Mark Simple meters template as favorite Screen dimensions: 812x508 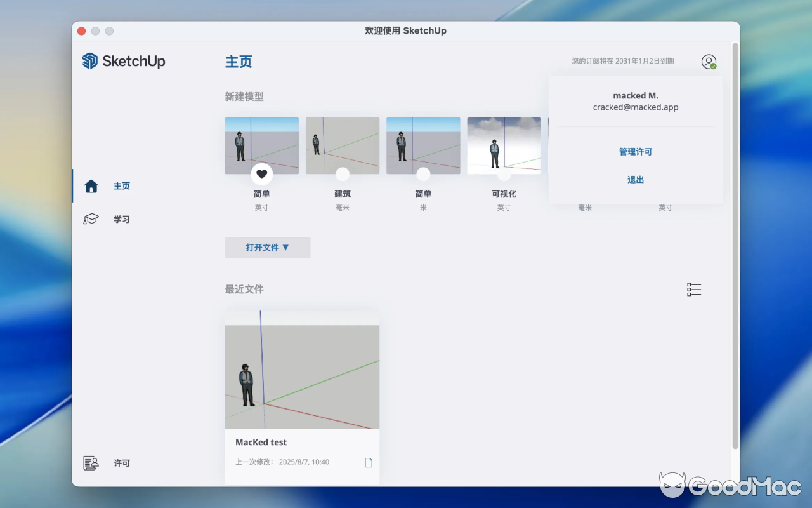click(x=423, y=174)
